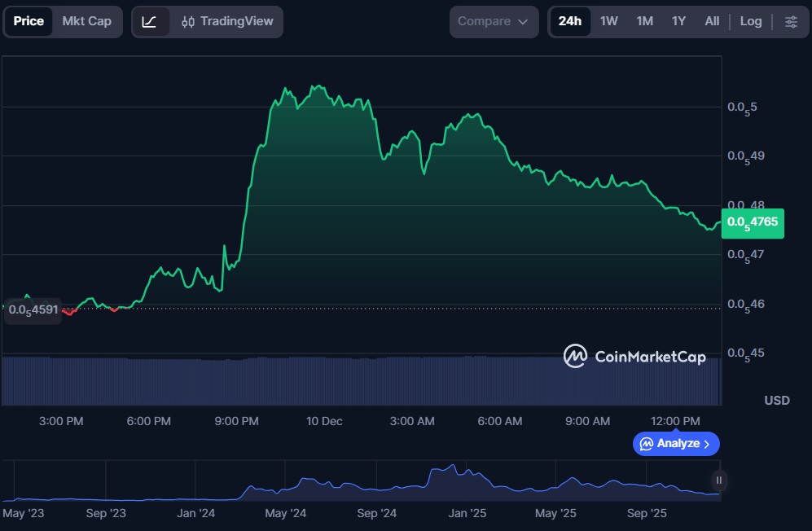812x531 pixels.
Task: Open chart settings sliders icon
Action: [791, 21]
